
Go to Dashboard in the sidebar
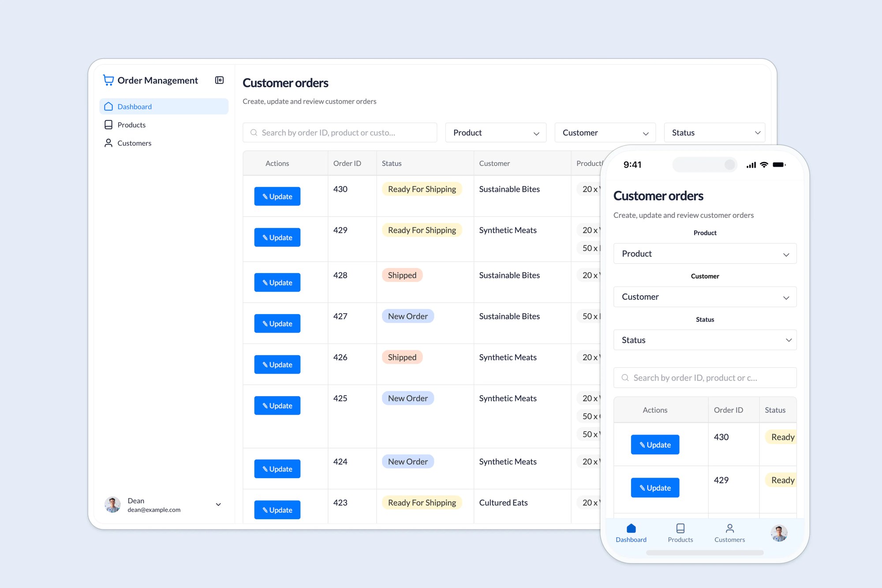tap(164, 106)
